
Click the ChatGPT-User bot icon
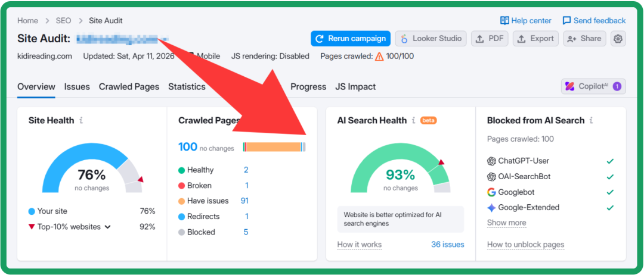pyautogui.click(x=491, y=161)
